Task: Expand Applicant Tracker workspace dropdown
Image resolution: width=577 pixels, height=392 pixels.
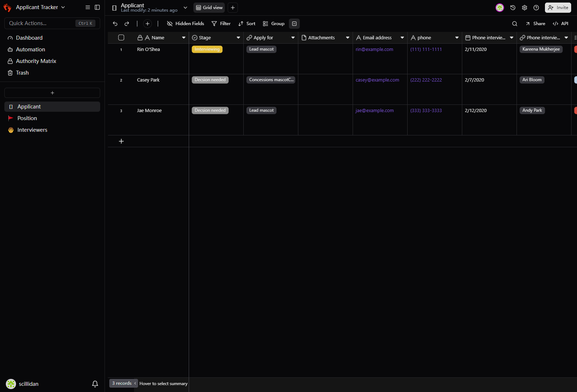Action: coord(63,7)
